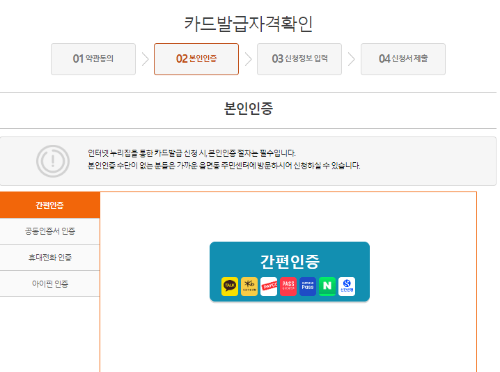Go to step 01 약관동의
This screenshot has width=500, height=372.
[93, 59]
